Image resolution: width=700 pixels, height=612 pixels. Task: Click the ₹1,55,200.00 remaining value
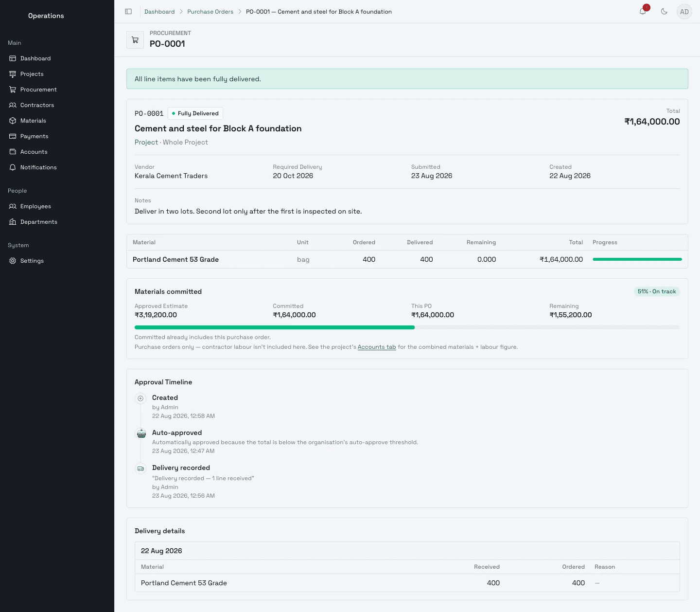point(571,315)
